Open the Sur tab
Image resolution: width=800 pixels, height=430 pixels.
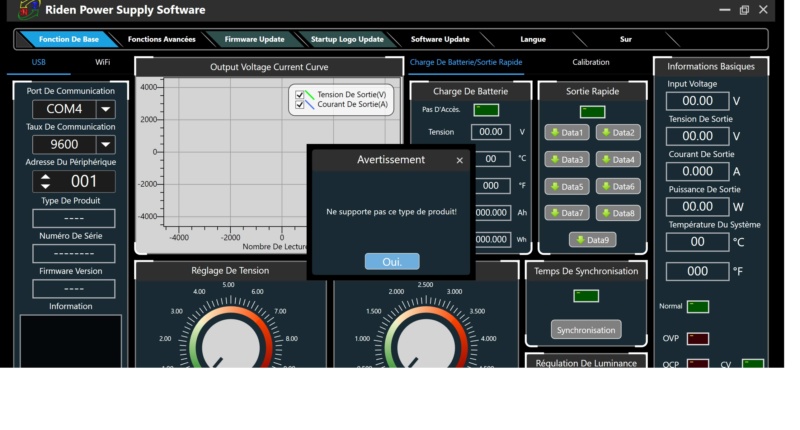(x=626, y=39)
